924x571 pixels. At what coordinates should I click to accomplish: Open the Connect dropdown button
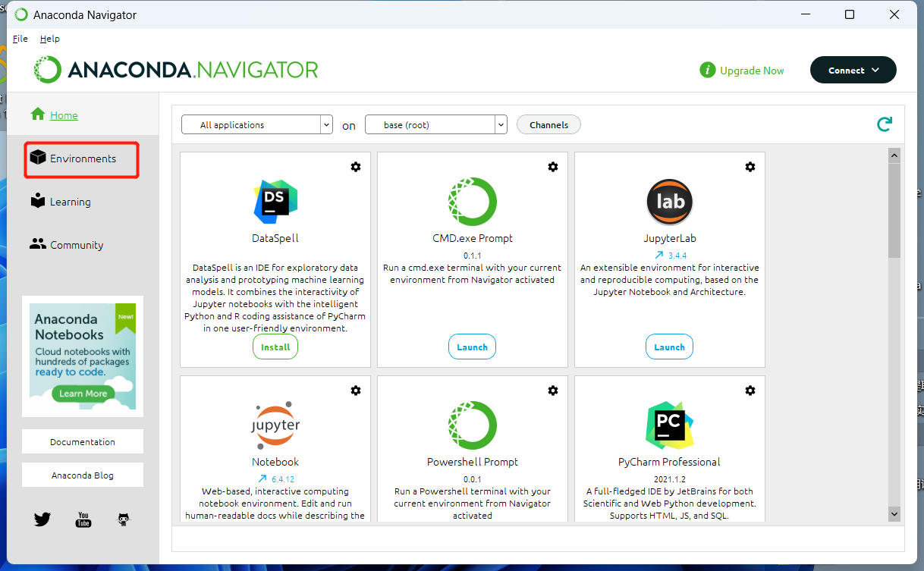(853, 70)
